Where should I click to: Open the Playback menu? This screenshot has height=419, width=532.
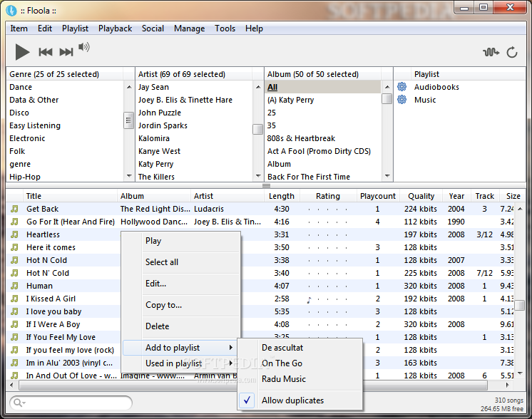point(115,29)
